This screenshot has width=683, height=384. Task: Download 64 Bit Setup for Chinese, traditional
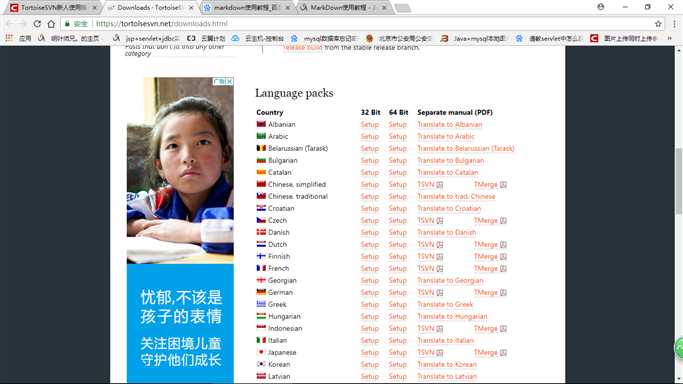(x=398, y=197)
